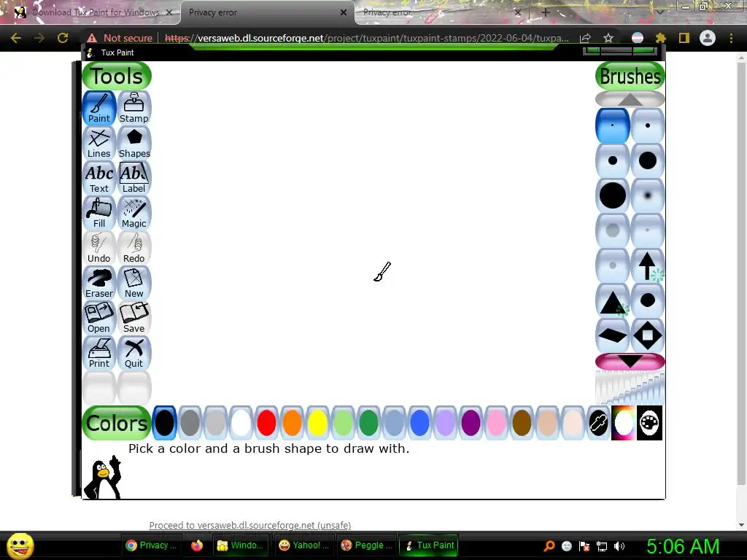Click the Not secure warning
Viewport: 747px width, 560px height.
[120, 38]
